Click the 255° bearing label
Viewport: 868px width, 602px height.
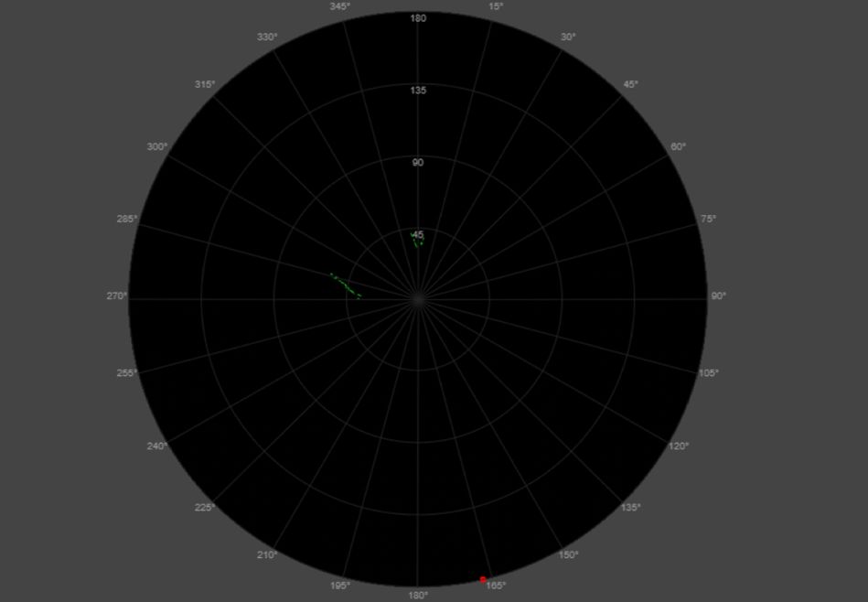click(127, 373)
